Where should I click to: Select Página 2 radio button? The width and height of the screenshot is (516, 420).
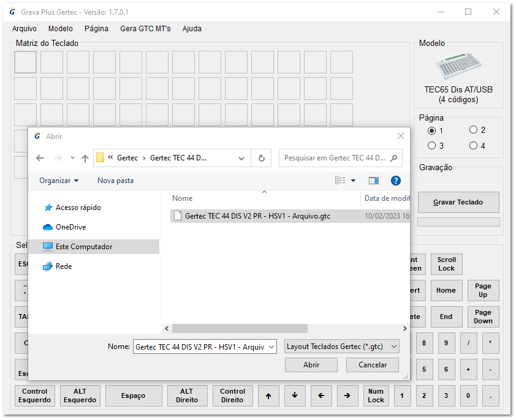pos(473,131)
